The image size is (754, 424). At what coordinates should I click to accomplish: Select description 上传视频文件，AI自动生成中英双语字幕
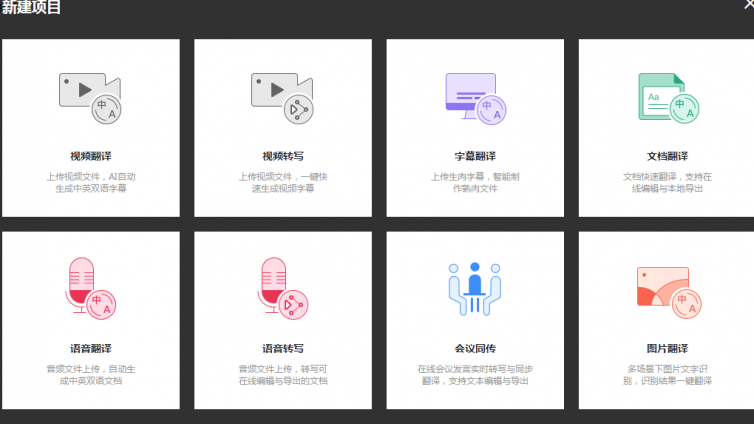(x=90, y=183)
